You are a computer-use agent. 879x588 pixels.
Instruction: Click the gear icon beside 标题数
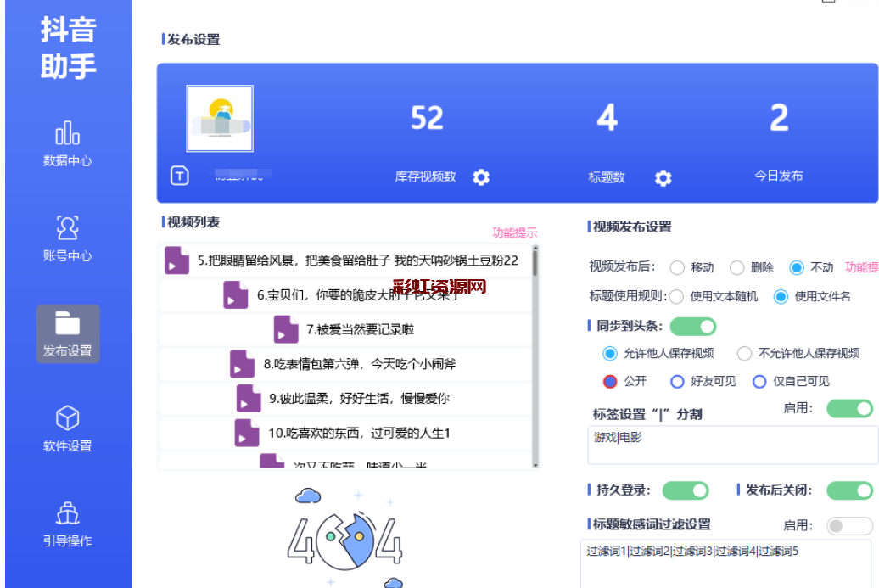[663, 178]
